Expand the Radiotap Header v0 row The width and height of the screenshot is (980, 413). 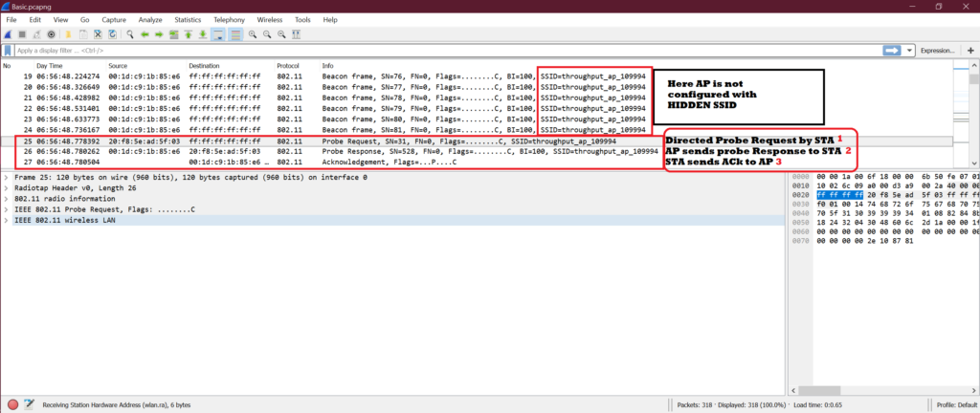[x=7, y=187]
